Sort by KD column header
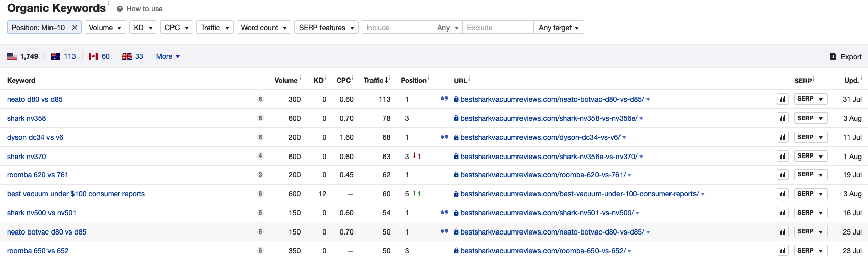 (318, 80)
